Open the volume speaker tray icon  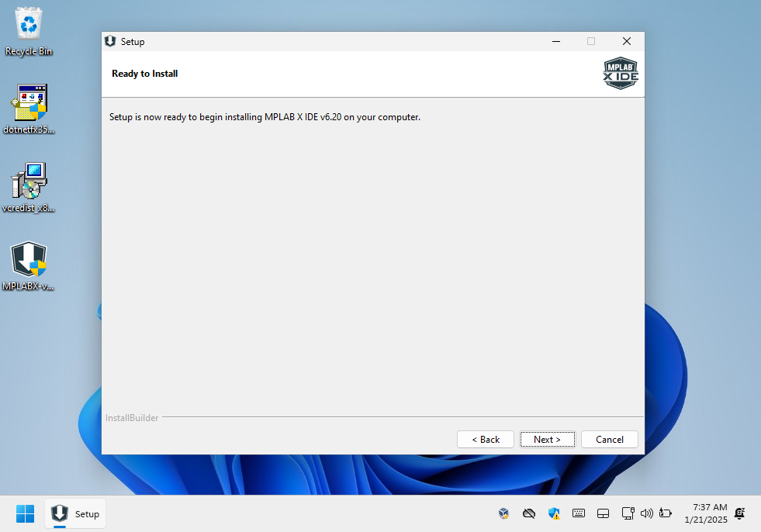click(x=646, y=513)
